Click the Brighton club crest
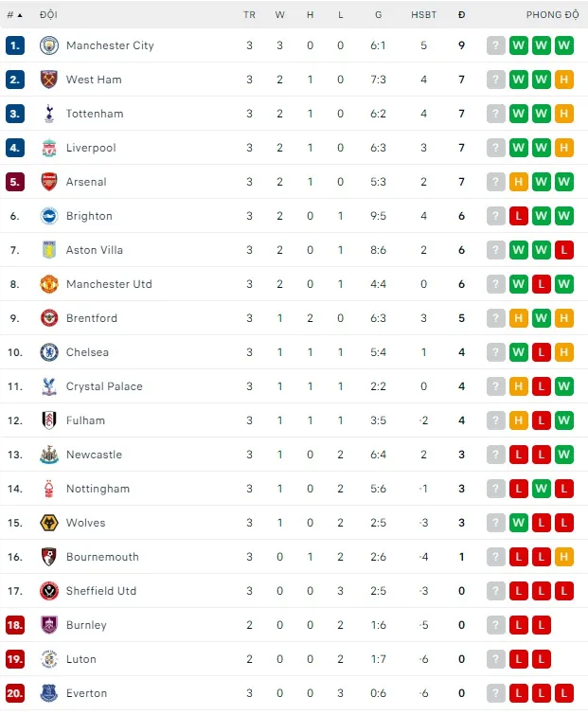 coord(49,216)
